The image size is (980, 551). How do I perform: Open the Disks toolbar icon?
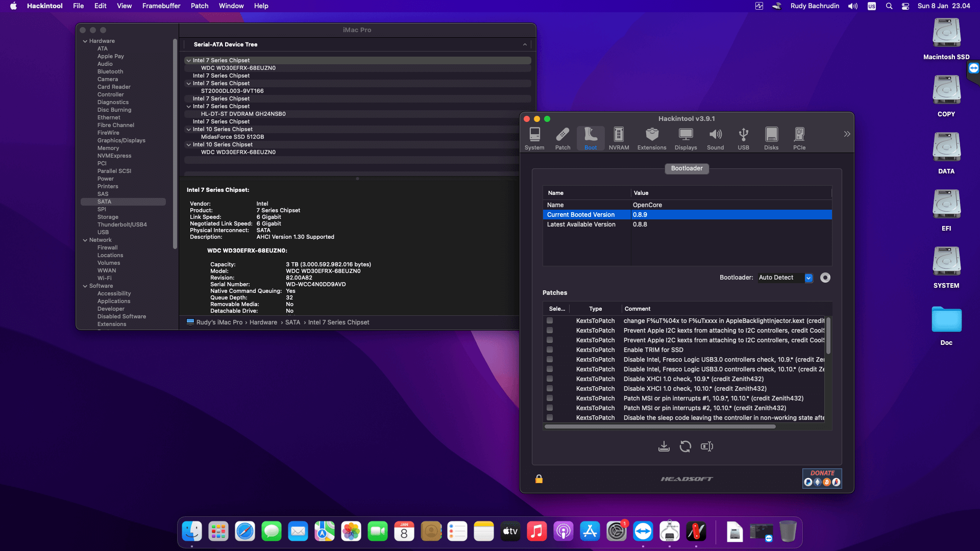point(771,138)
